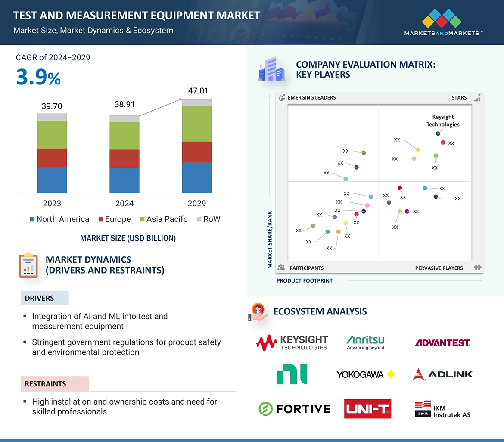Click the Ecosystem Analysis person icon
The image size is (504, 442).
[x=258, y=312]
